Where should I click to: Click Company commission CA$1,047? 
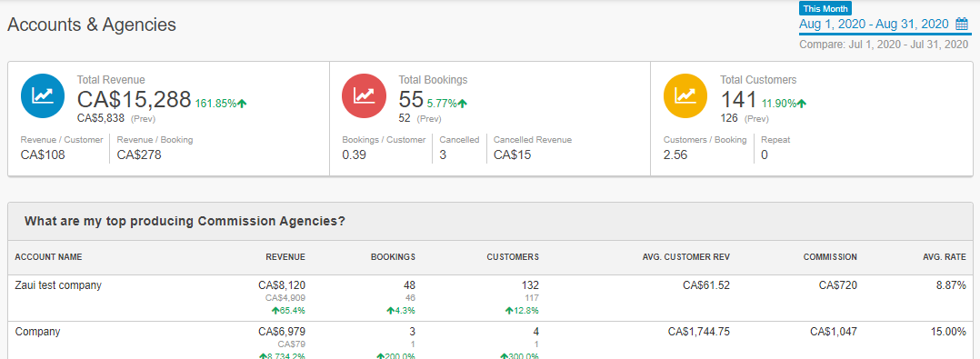[x=834, y=332]
